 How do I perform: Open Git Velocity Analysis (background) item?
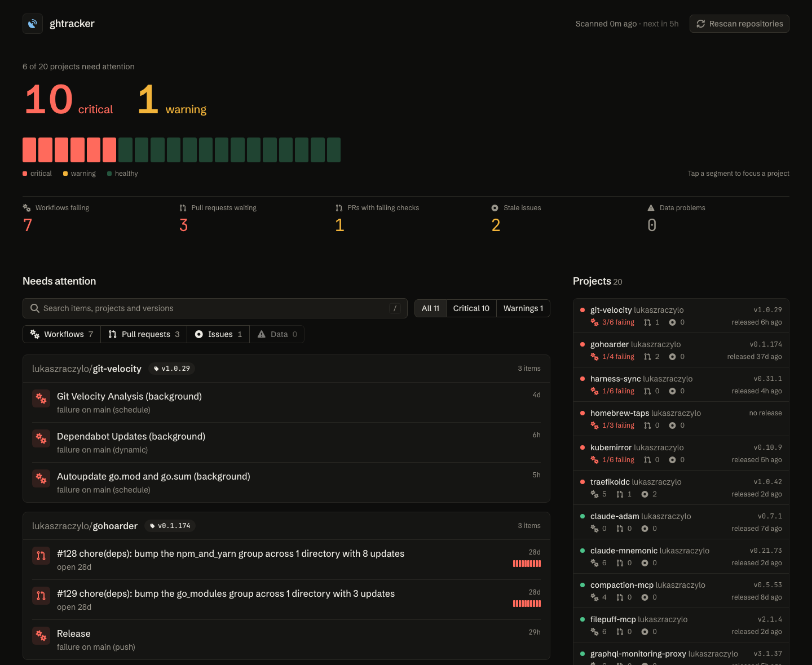point(286,402)
